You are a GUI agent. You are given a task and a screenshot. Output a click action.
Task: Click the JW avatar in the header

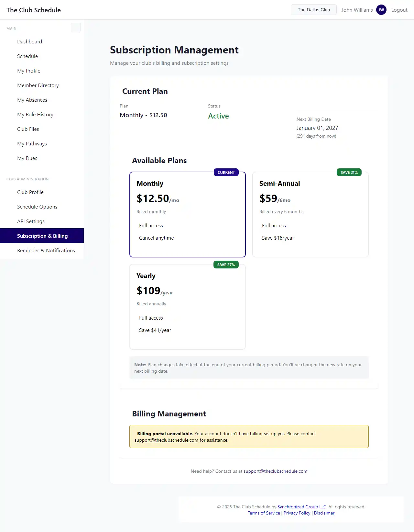(x=381, y=10)
